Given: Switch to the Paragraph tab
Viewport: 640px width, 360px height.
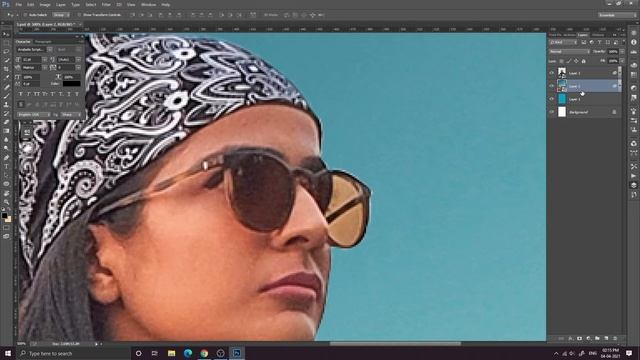Looking at the screenshot, I should (43, 42).
